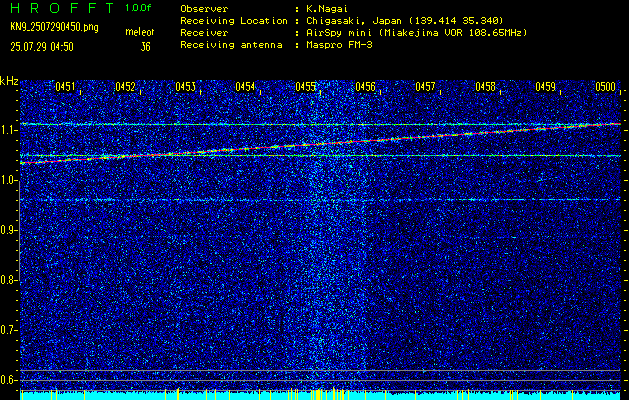This screenshot has height=400, width=629.
Task: Click the 0.7 kHz axis label
Action: point(8,330)
